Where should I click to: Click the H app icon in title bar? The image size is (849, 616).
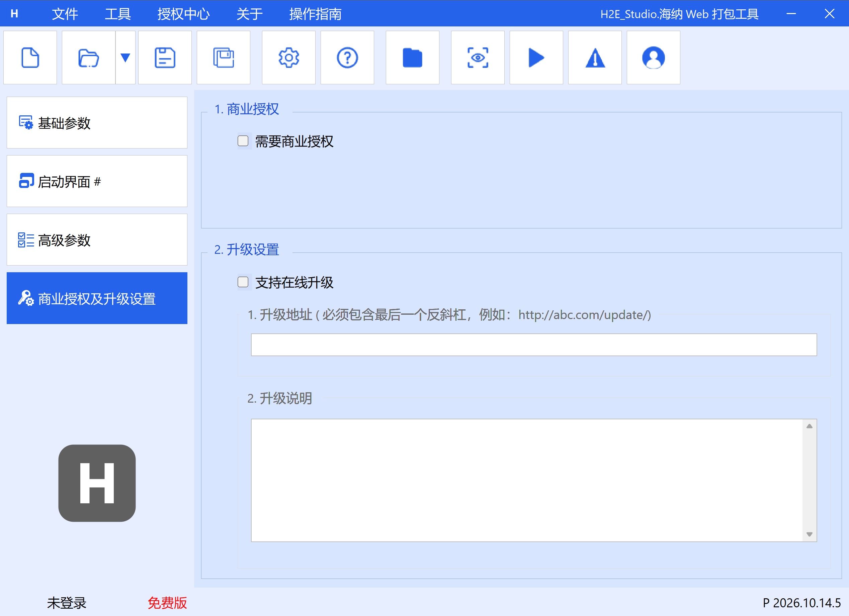(x=14, y=13)
